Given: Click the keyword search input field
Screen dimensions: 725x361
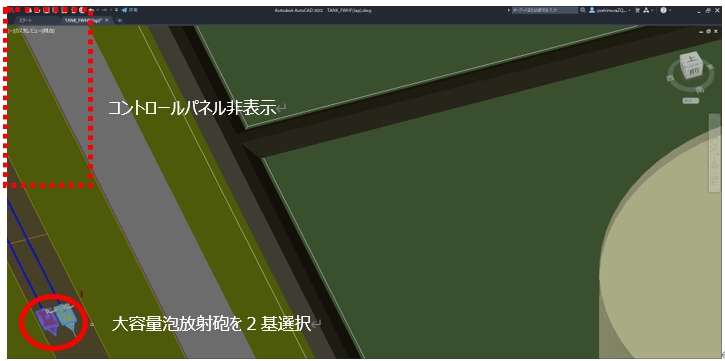Looking at the screenshot, I should tap(545, 10).
